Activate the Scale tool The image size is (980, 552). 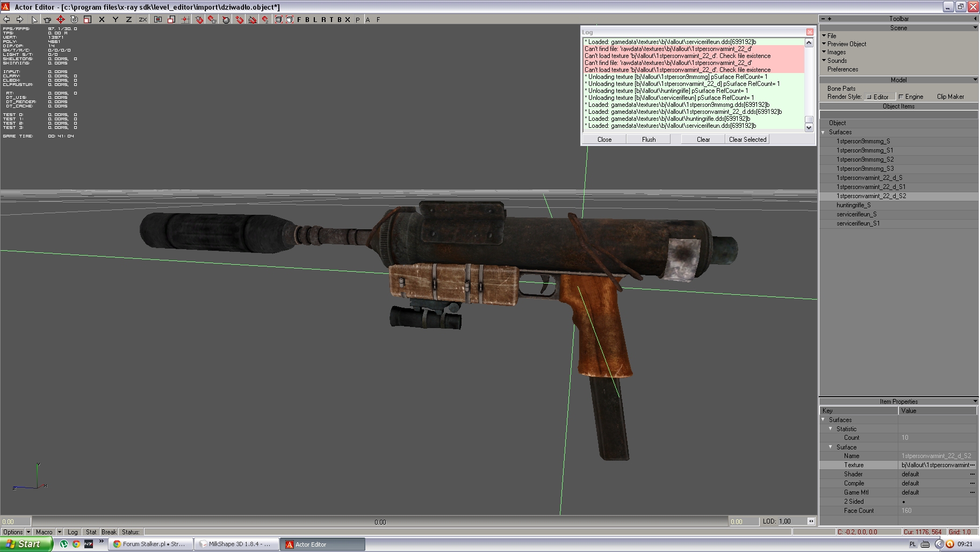point(88,19)
